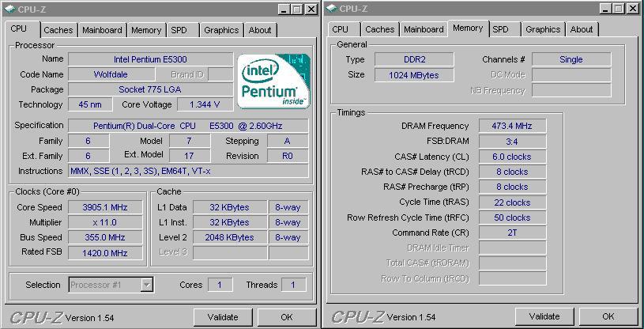Click the Revision value R0
644x329 pixels.
[288, 156]
